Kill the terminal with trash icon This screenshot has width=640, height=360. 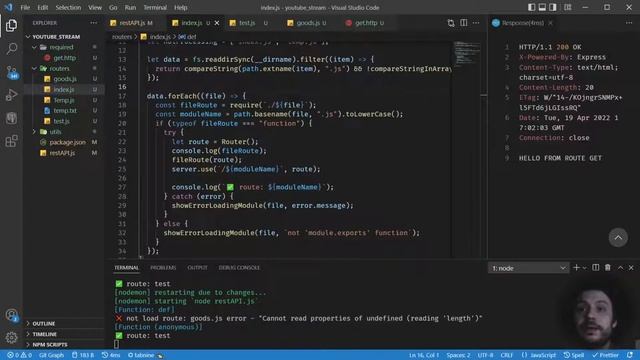tap(608, 268)
